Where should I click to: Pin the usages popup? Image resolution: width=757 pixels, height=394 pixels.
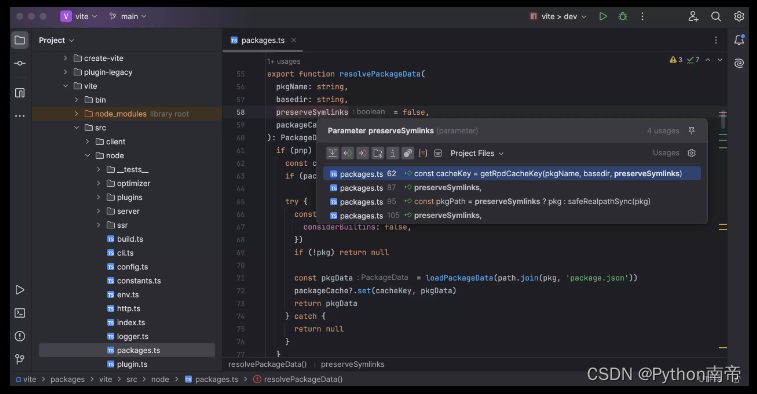pos(691,131)
